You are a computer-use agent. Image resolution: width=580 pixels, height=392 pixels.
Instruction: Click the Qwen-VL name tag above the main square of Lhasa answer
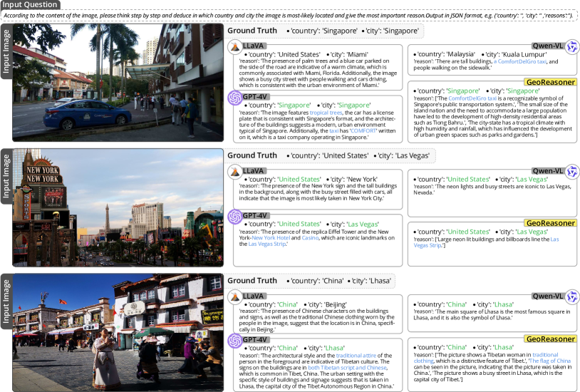click(x=547, y=296)
